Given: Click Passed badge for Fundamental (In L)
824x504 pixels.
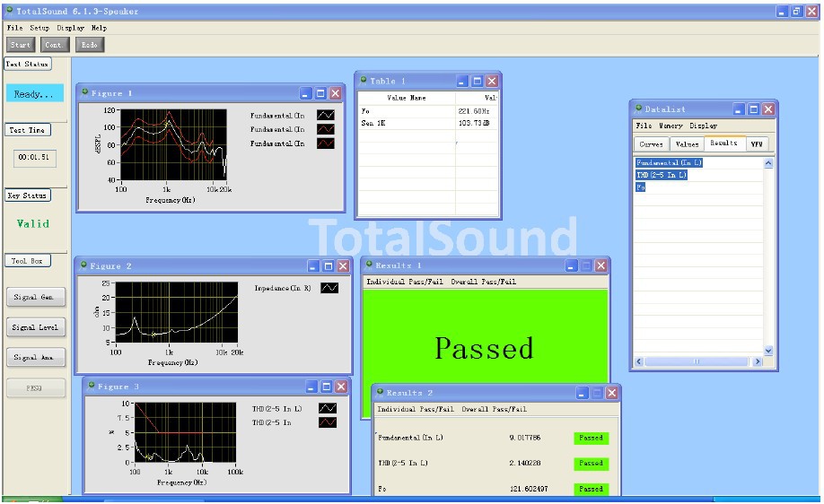Looking at the screenshot, I should tap(592, 438).
